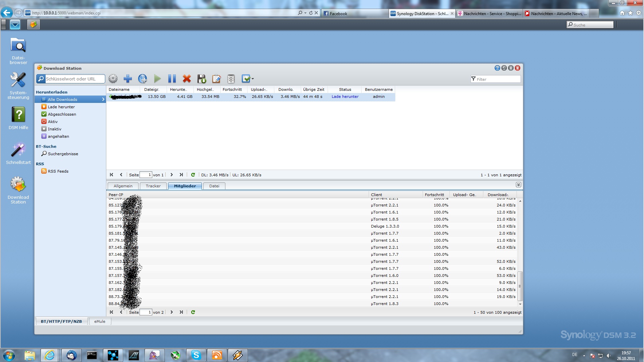Collapse the detail panel with chevron
This screenshot has width=644, height=362.
point(518,185)
